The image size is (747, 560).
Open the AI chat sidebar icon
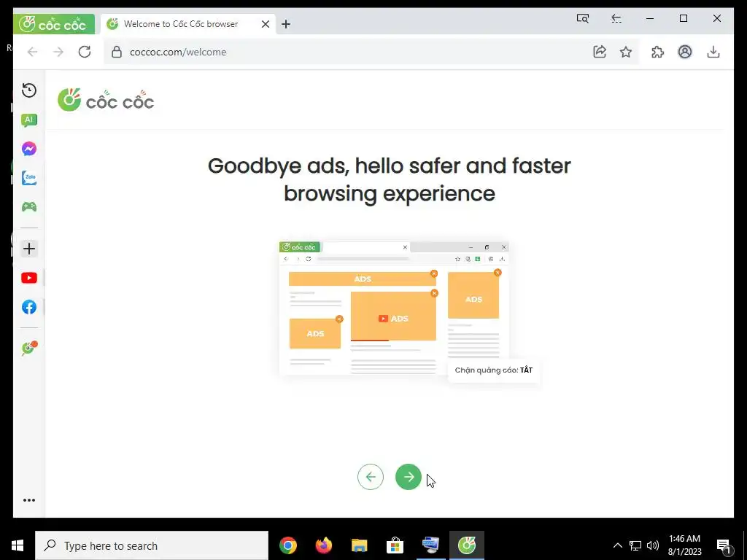click(29, 120)
